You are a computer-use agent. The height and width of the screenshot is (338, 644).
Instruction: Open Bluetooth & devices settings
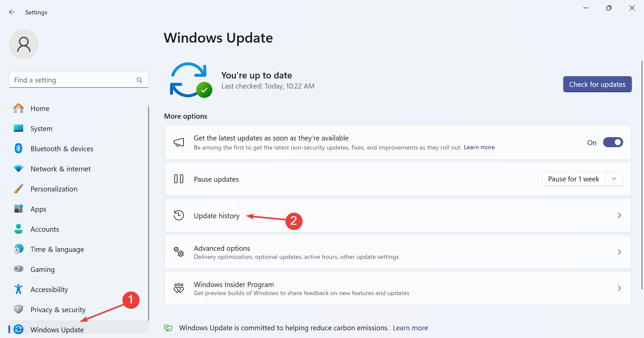coord(18,148)
